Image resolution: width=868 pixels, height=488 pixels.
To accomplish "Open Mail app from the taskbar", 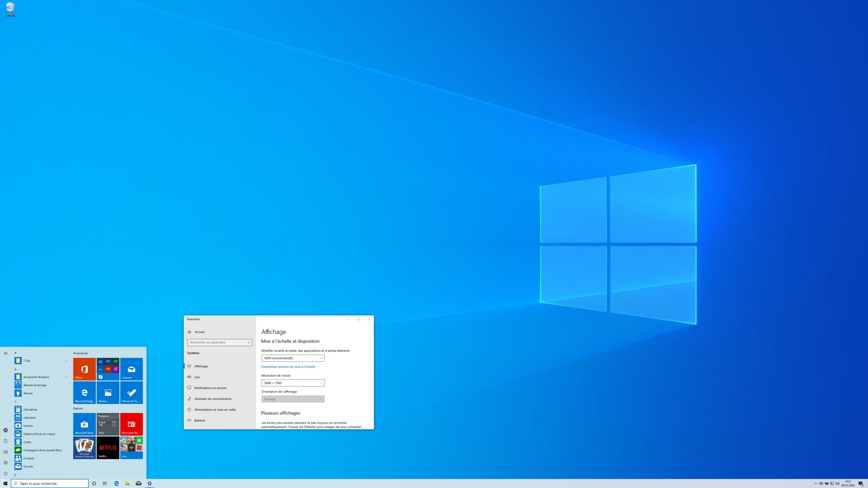I will click(138, 484).
